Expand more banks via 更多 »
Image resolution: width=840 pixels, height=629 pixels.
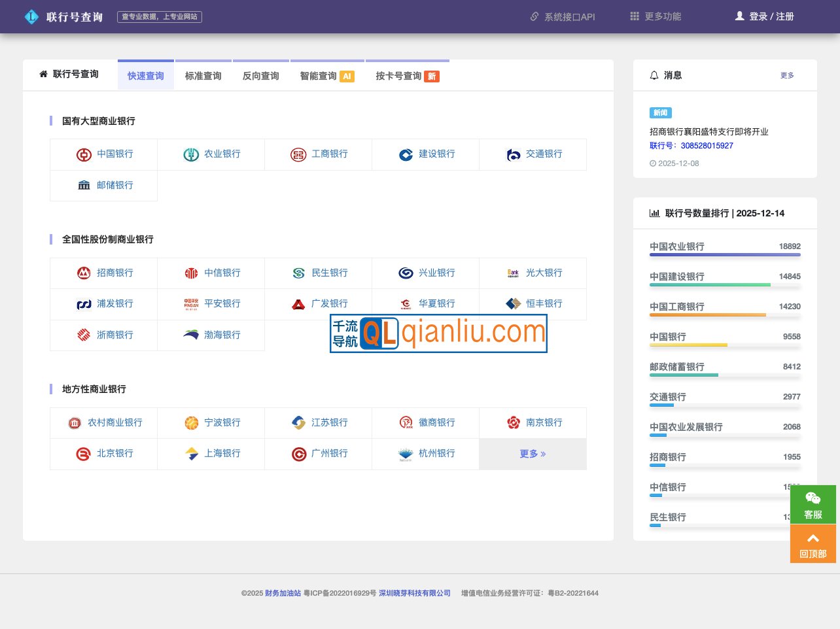click(x=533, y=453)
